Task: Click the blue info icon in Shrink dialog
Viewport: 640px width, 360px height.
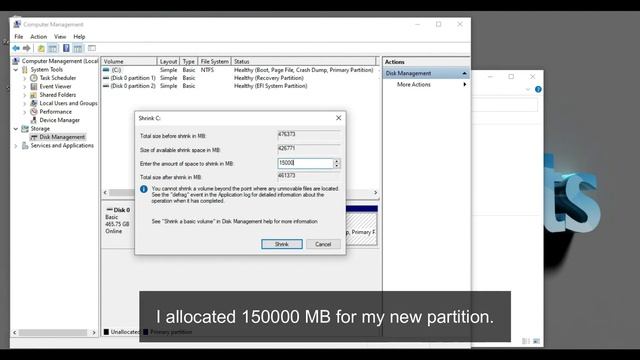Action: [144, 189]
